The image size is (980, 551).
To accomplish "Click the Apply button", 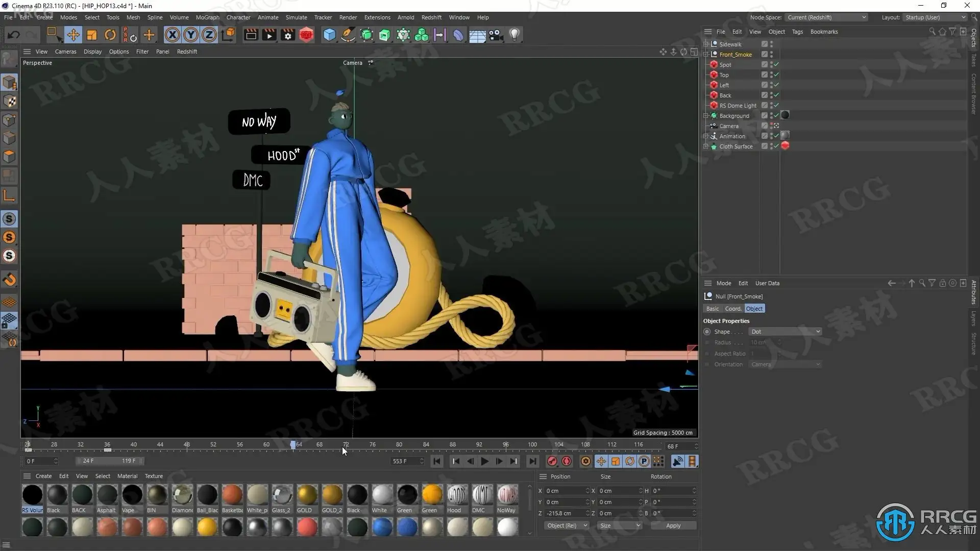I will click(673, 525).
